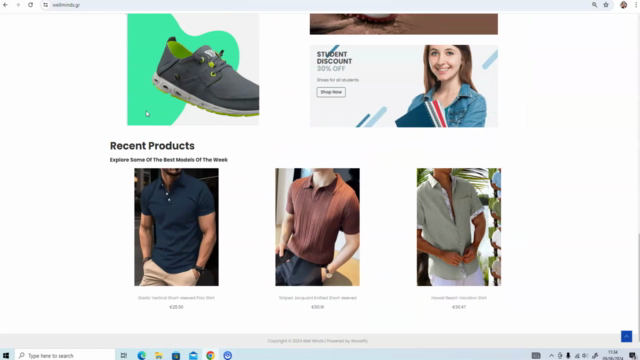Click the €25.50 price of polo shirt
Image resolution: width=640 pixels, height=360 pixels.
[x=176, y=307]
